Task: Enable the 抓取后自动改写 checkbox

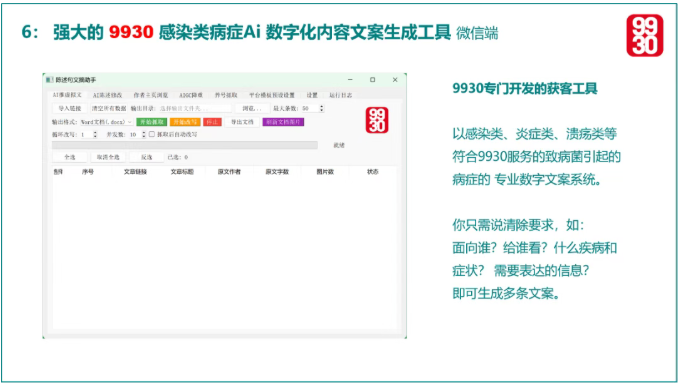Action: (x=152, y=134)
